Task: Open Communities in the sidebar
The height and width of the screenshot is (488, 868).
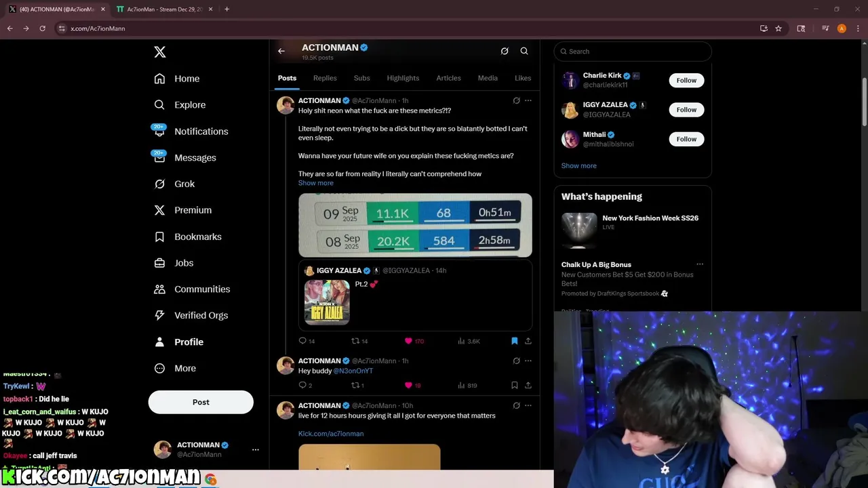Action: [x=192, y=289]
